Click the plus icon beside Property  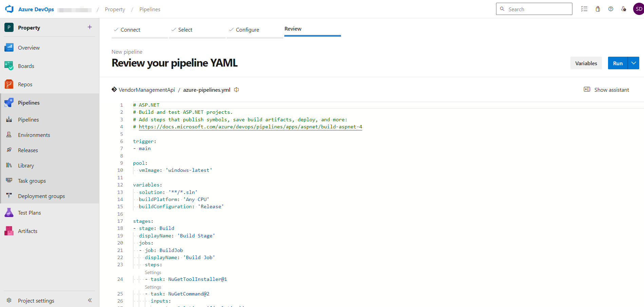pos(90,27)
